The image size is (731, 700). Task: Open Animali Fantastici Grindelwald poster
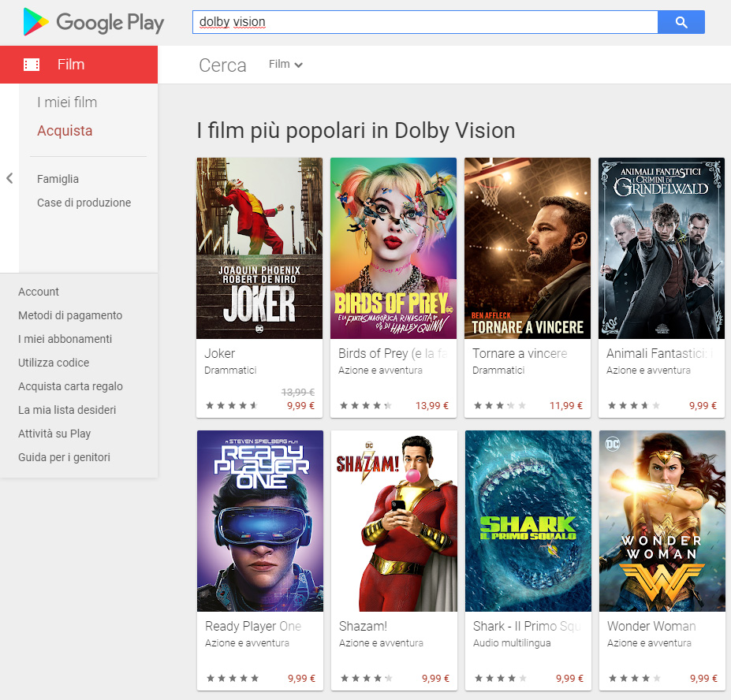[662, 248]
